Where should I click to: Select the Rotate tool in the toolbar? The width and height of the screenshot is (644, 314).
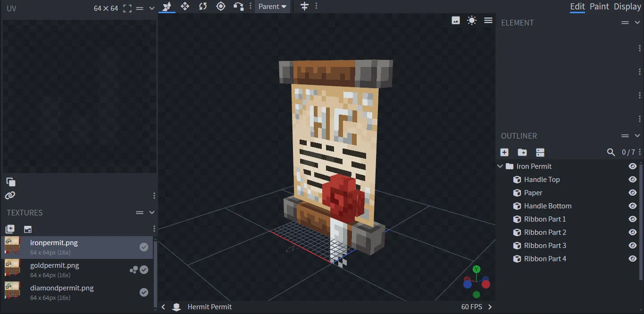[203, 7]
